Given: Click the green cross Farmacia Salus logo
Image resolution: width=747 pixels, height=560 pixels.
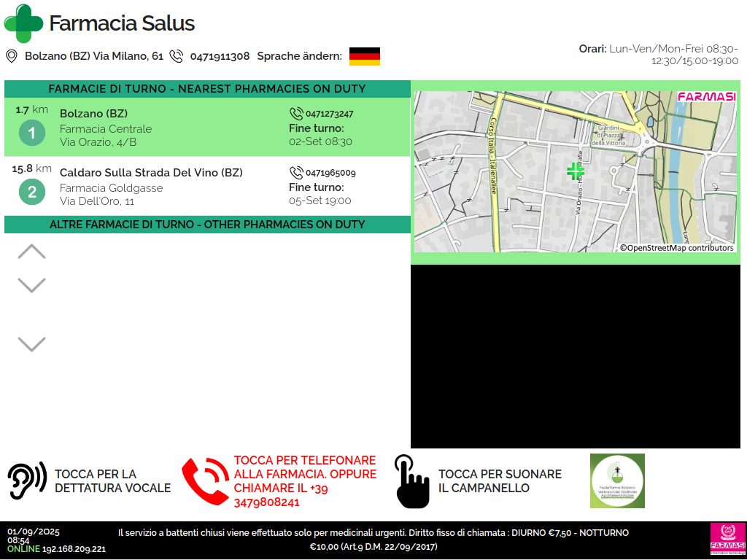Looking at the screenshot, I should click(x=24, y=23).
